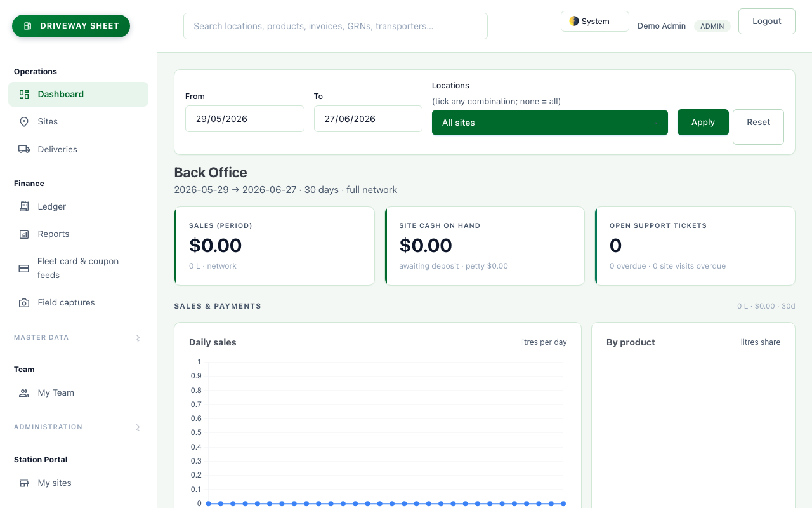The width and height of the screenshot is (812, 508).
Task: Focus the global search field
Action: click(336, 26)
